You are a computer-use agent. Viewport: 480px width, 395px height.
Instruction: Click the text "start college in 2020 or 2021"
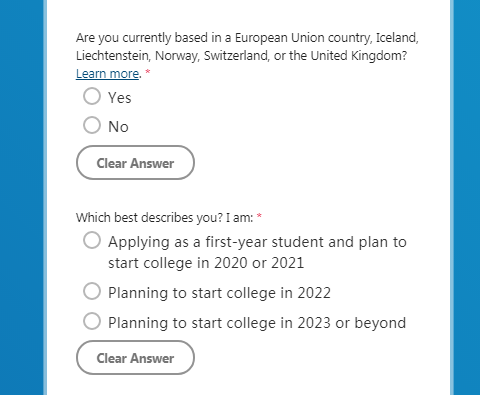[206, 263]
